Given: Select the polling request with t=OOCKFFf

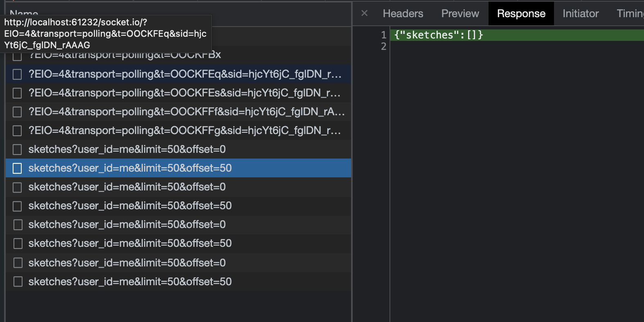Looking at the screenshot, I should [178, 112].
